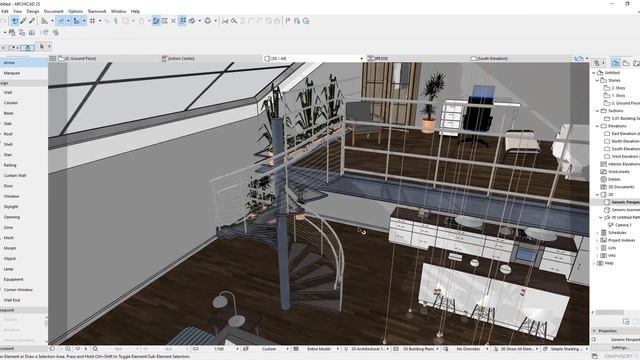Screen dimensions: 640x360
Task: Click the Pick Up Parameters eyedropper icon
Action: (x=23, y=20)
